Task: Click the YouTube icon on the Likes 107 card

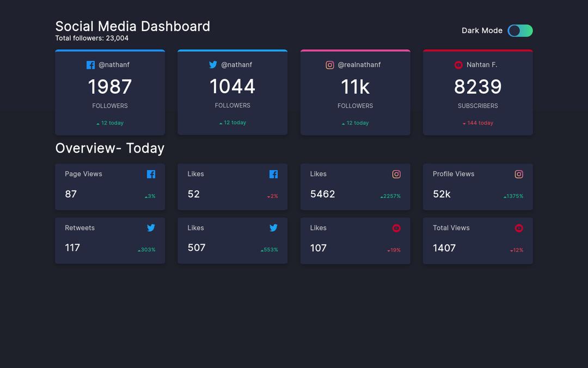Action: pyautogui.click(x=396, y=228)
